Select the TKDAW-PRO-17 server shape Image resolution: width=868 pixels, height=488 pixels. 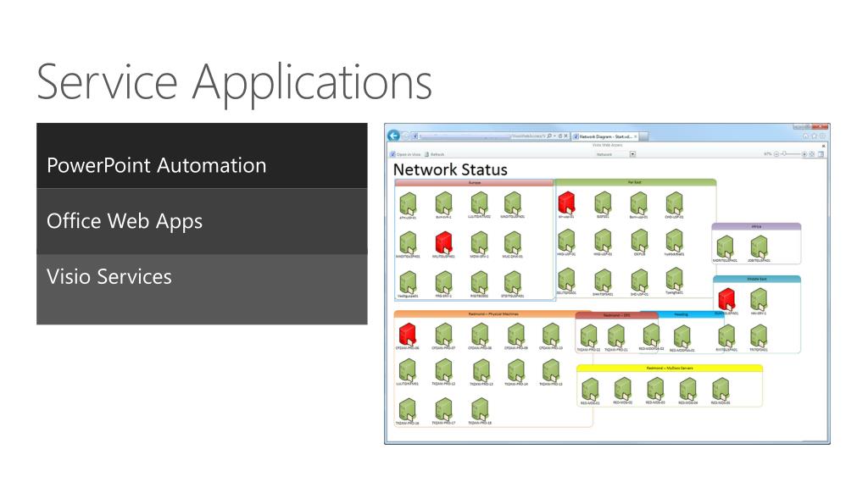(x=443, y=410)
